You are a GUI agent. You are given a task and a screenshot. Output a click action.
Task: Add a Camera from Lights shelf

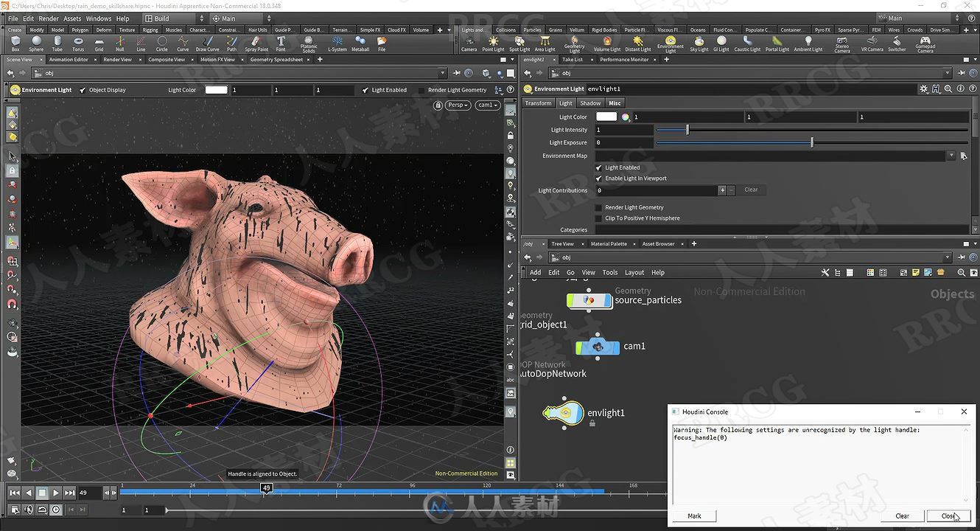tap(469, 44)
